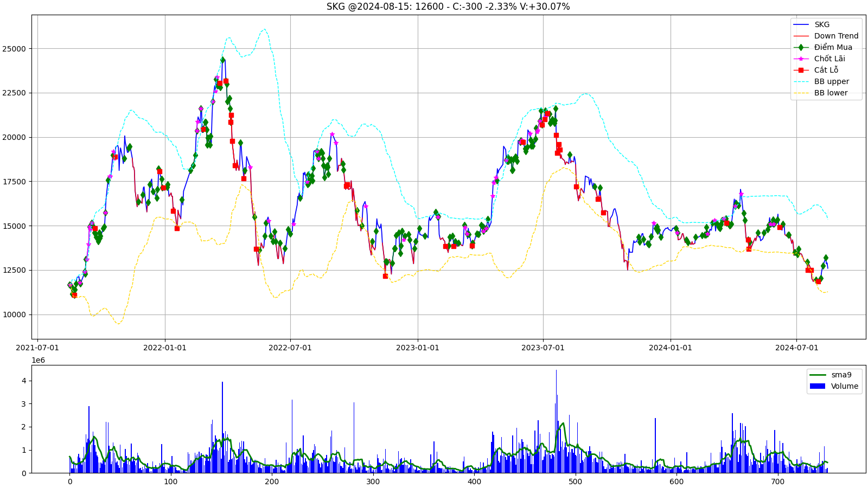Screen dimensions: 868x488
Task: Click the 500 tick label on volume x-axis
Action: point(576,481)
